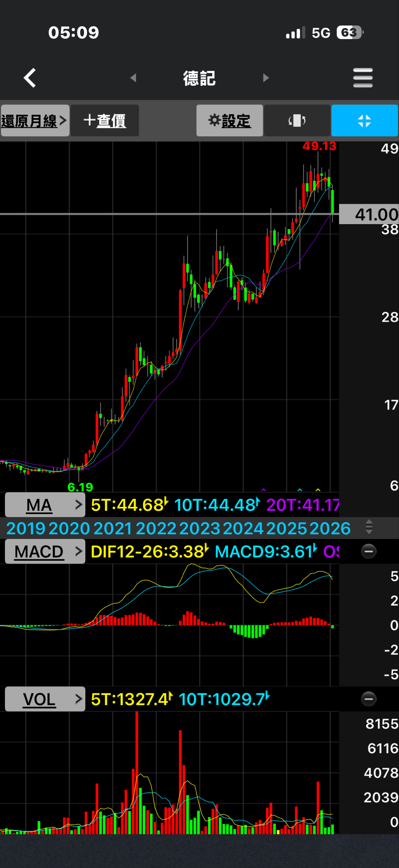The width and height of the screenshot is (399, 868).
Task: Select year 2026 on timeline
Action: (x=330, y=528)
